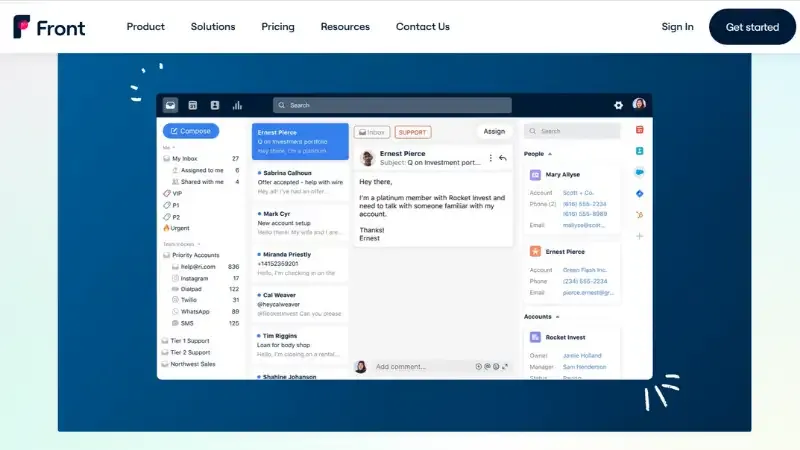Click the Compose button

pyautogui.click(x=191, y=131)
